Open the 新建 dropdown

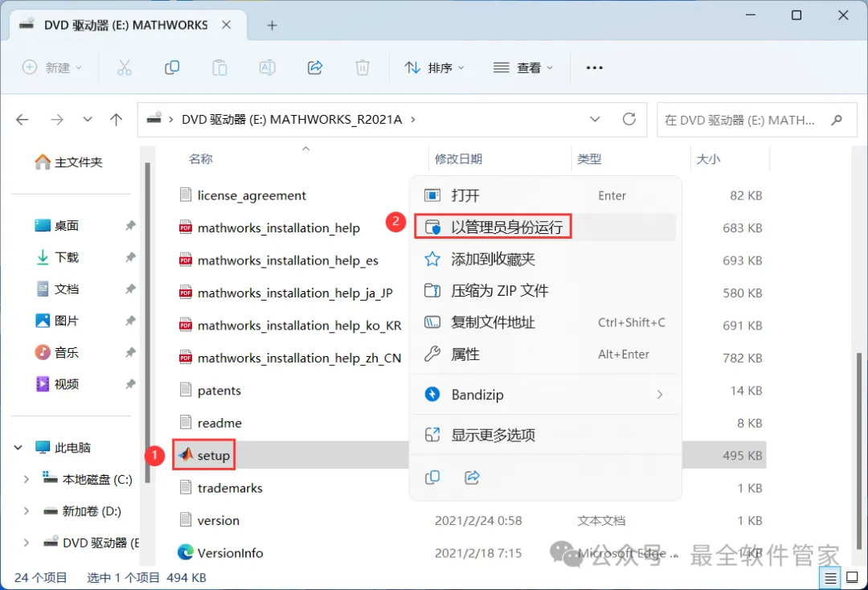point(52,68)
